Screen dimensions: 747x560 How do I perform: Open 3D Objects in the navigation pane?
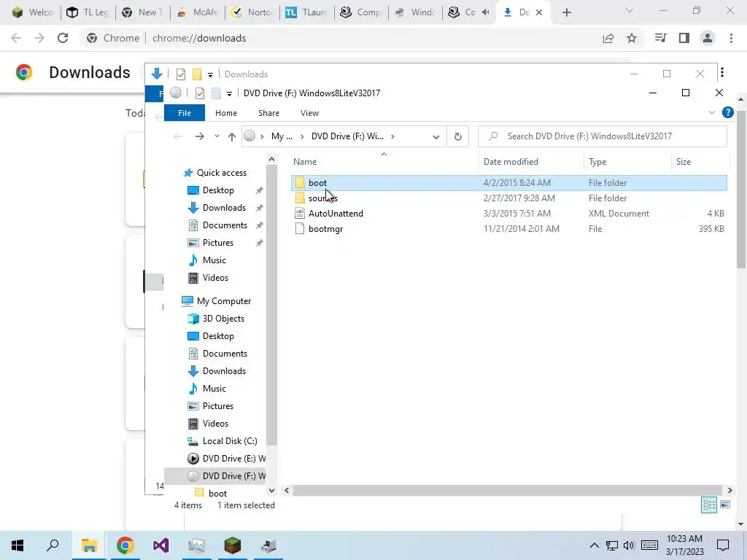click(x=223, y=319)
